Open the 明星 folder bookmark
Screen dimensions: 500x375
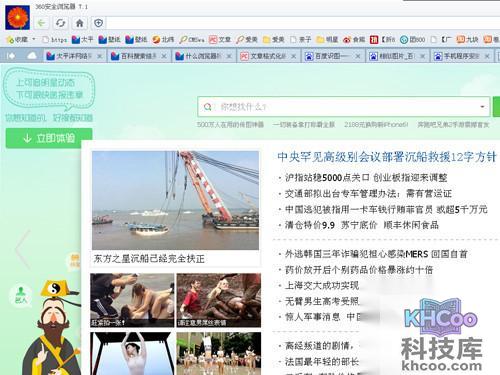327,40
